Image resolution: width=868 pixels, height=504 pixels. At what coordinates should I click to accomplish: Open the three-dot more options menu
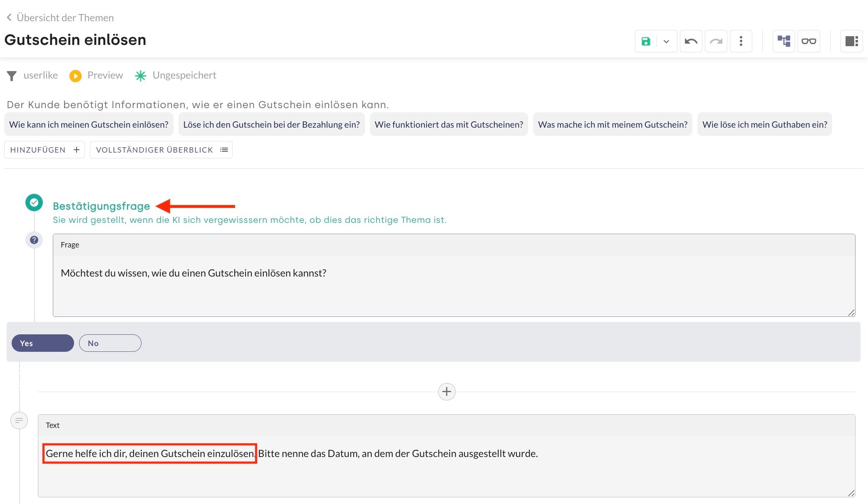(741, 41)
